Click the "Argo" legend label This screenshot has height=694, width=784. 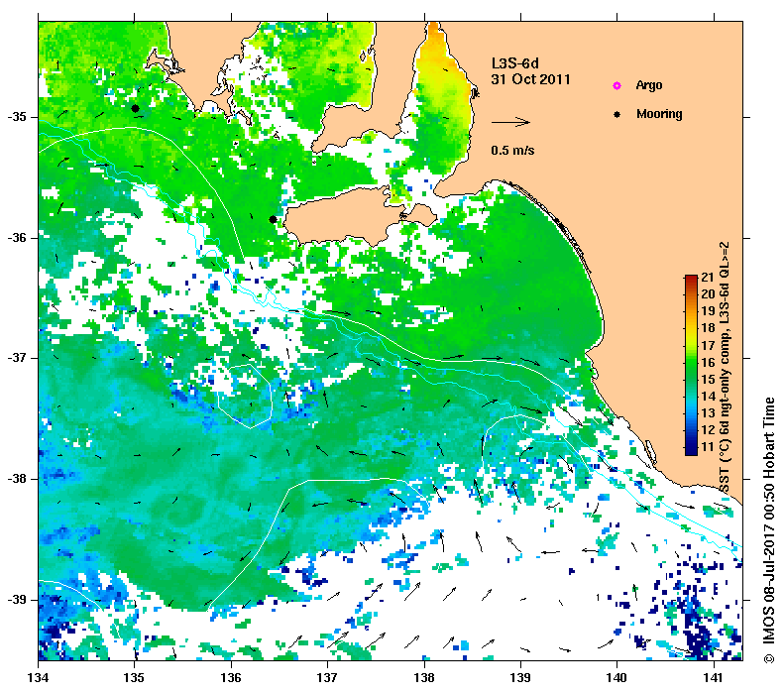point(649,85)
